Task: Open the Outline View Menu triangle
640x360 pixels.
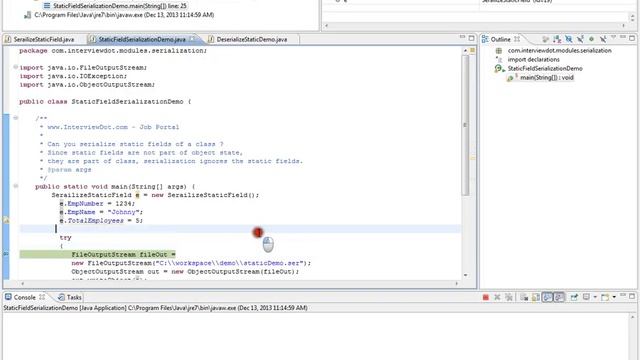Action: (x=613, y=38)
